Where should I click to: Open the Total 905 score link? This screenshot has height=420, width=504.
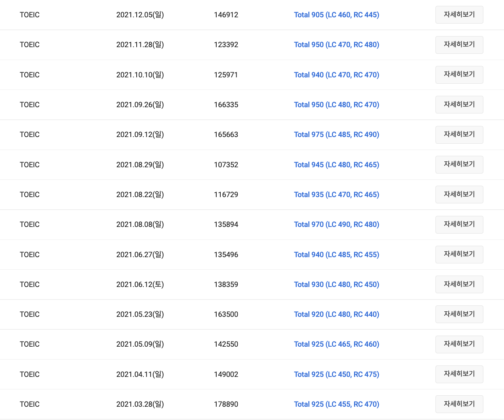pos(336,15)
